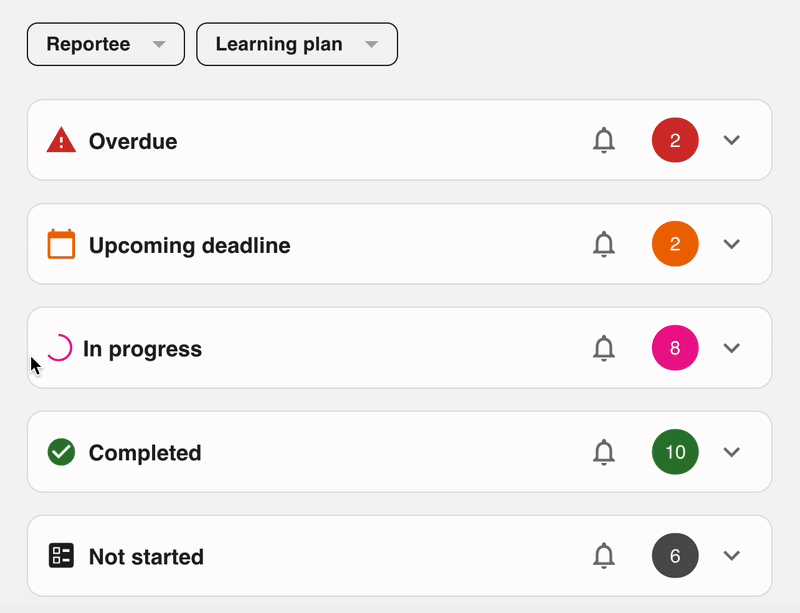Open the Reportee filter dropdown
The image size is (800, 613).
106,44
